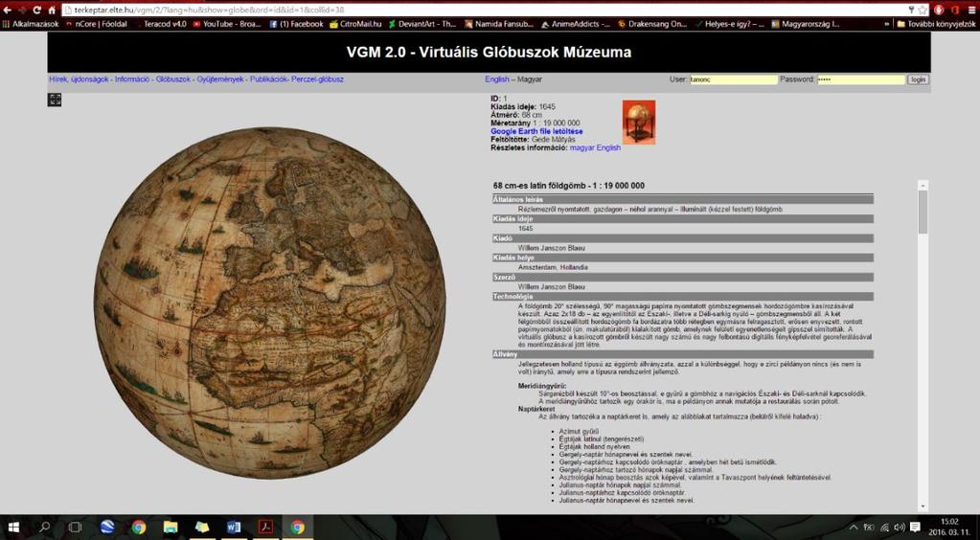
Task: Show hidden system tray icons
Action: (x=854, y=528)
